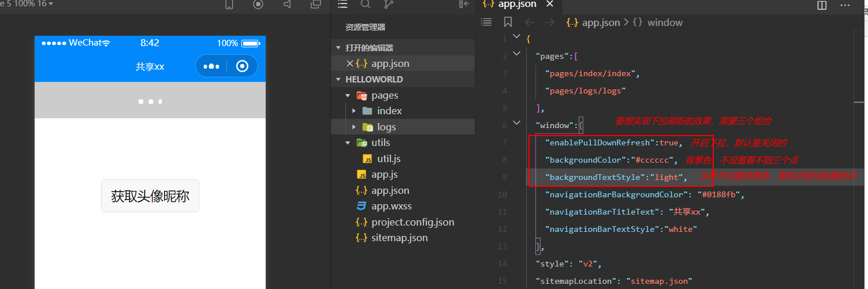Click the editor vertical scrollbar marker
Screen dimensions: 868x289
pyautogui.click(x=859, y=102)
